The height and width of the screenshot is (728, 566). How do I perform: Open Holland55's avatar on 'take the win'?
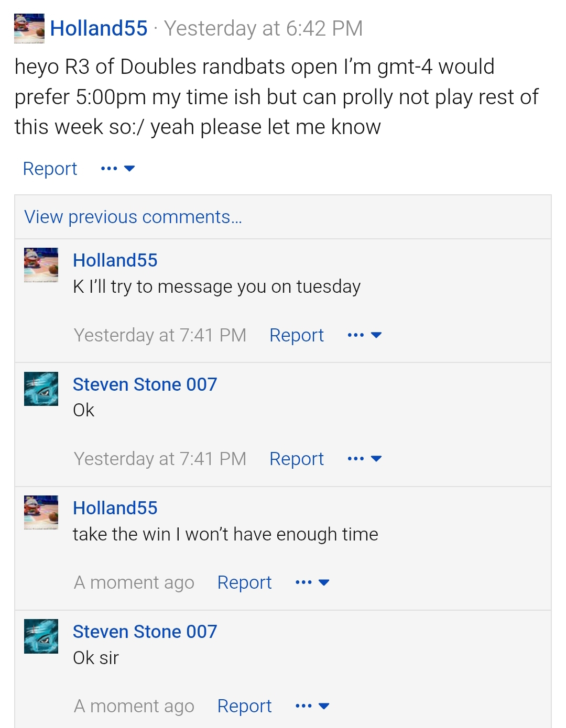point(41,513)
